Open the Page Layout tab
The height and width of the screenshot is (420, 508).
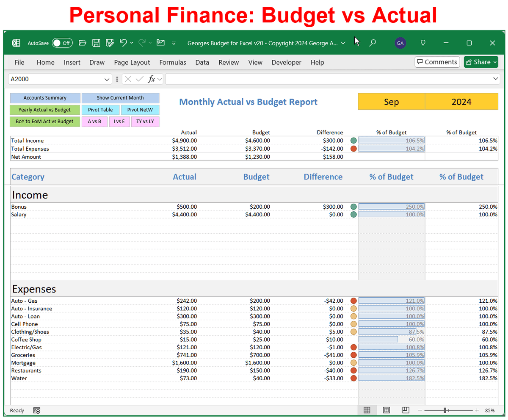(x=132, y=62)
